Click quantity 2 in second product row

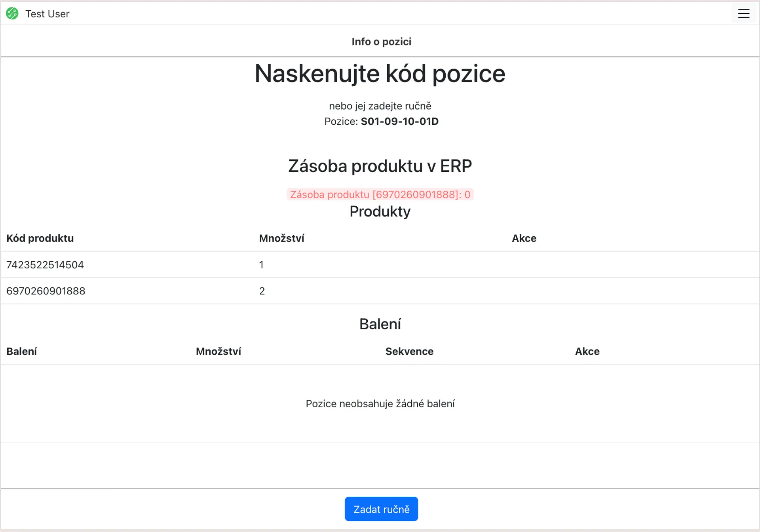pyautogui.click(x=262, y=291)
